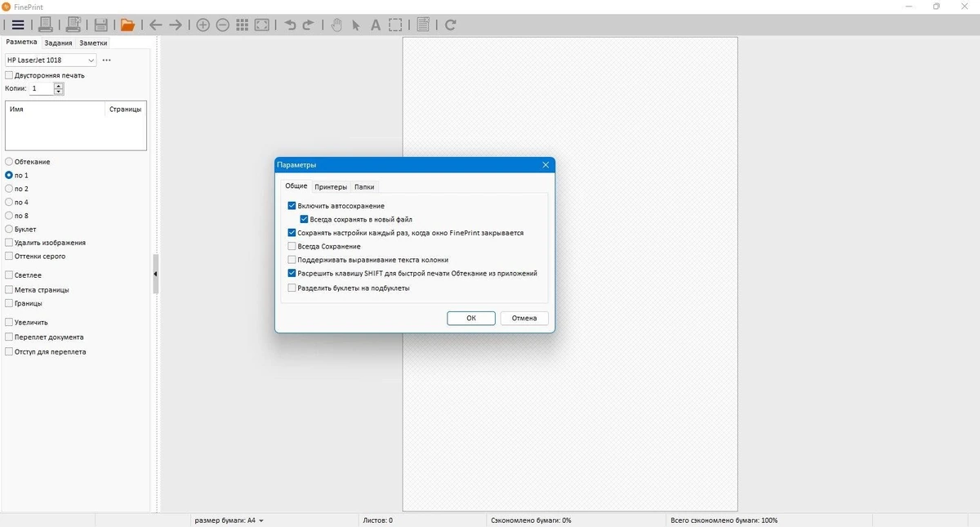This screenshot has width=980, height=527.
Task: Toggle Сохранять настройки каждый раз checkbox
Action: point(292,233)
